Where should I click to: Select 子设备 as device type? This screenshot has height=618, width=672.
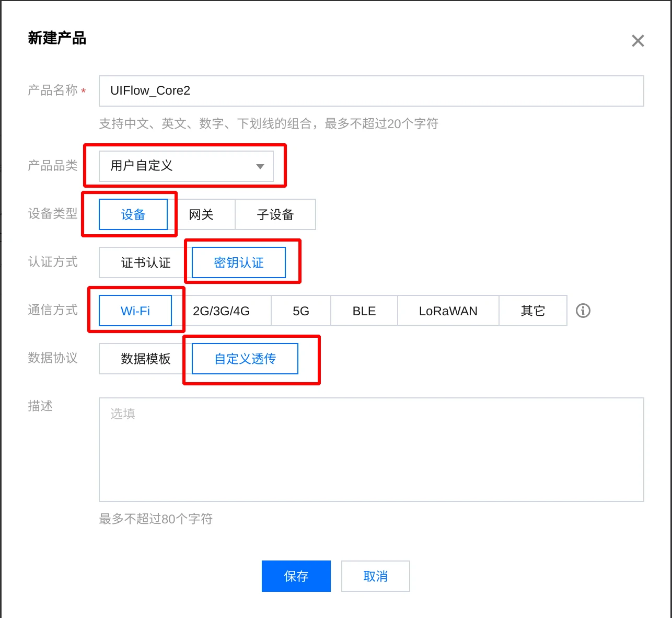(275, 214)
